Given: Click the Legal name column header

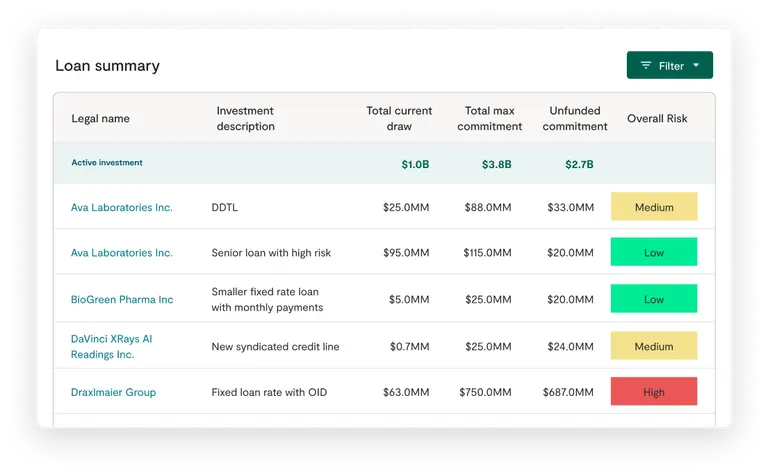Looking at the screenshot, I should [100, 118].
